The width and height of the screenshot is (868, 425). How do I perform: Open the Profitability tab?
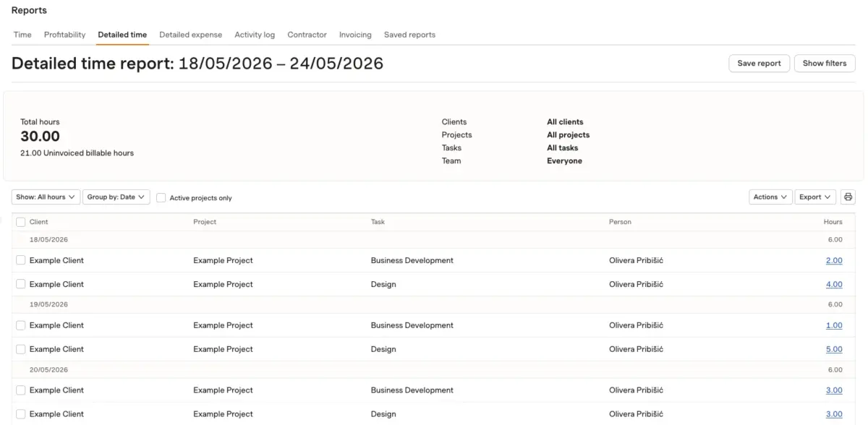pyautogui.click(x=64, y=35)
